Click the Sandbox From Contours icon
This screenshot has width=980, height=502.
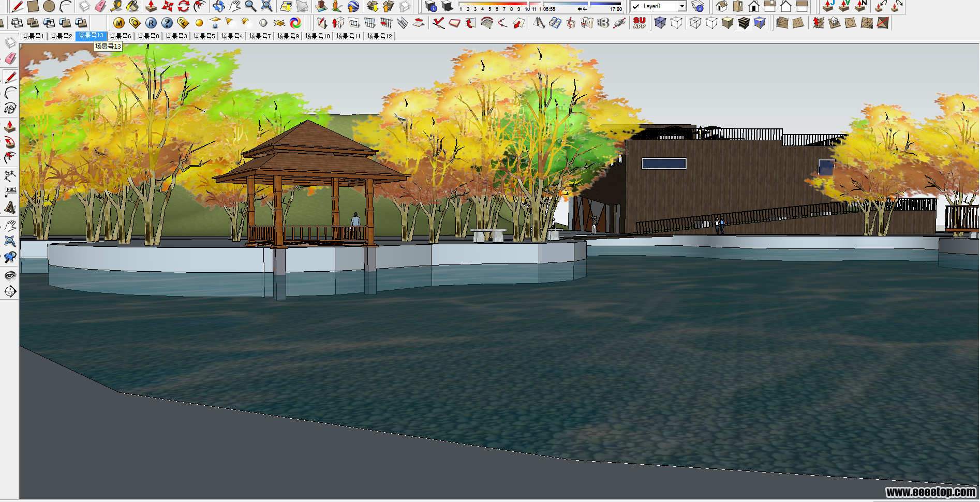click(782, 23)
